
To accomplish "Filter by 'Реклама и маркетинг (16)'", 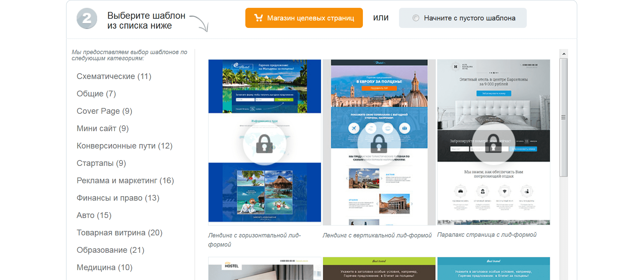I will [125, 181].
